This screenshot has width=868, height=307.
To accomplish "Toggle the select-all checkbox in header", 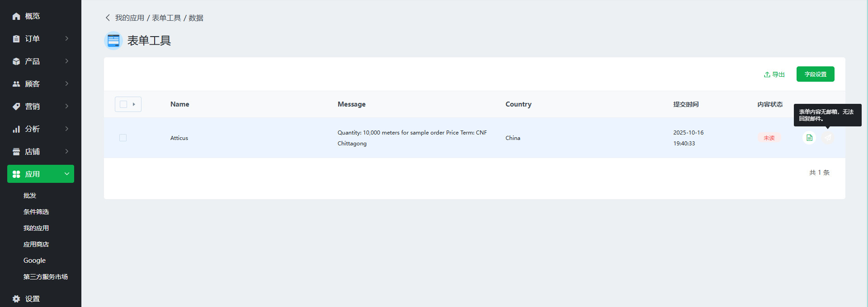I will 123,104.
